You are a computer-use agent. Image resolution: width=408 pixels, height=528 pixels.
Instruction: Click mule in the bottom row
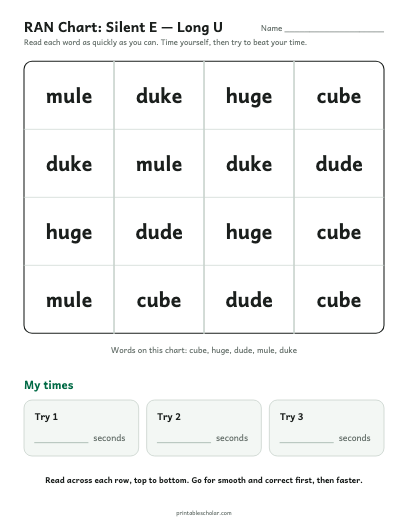click(69, 300)
